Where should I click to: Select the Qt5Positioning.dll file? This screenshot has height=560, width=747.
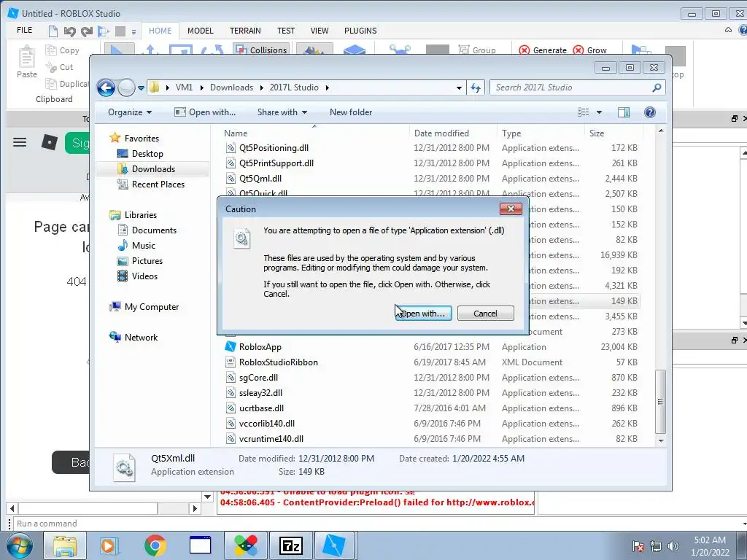(x=274, y=147)
